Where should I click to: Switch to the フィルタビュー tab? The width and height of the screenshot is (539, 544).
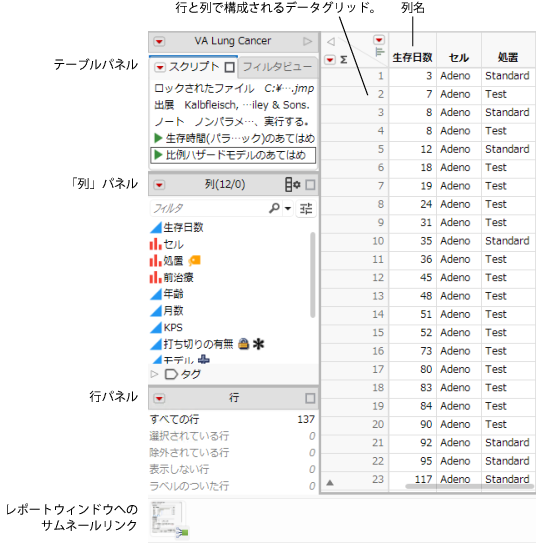pyautogui.click(x=277, y=67)
